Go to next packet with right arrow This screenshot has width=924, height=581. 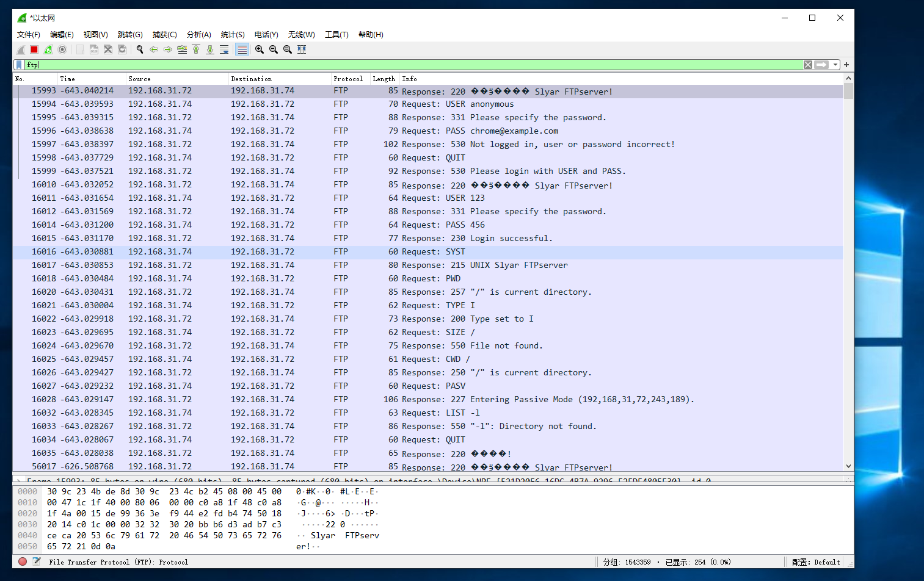[x=168, y=49]
